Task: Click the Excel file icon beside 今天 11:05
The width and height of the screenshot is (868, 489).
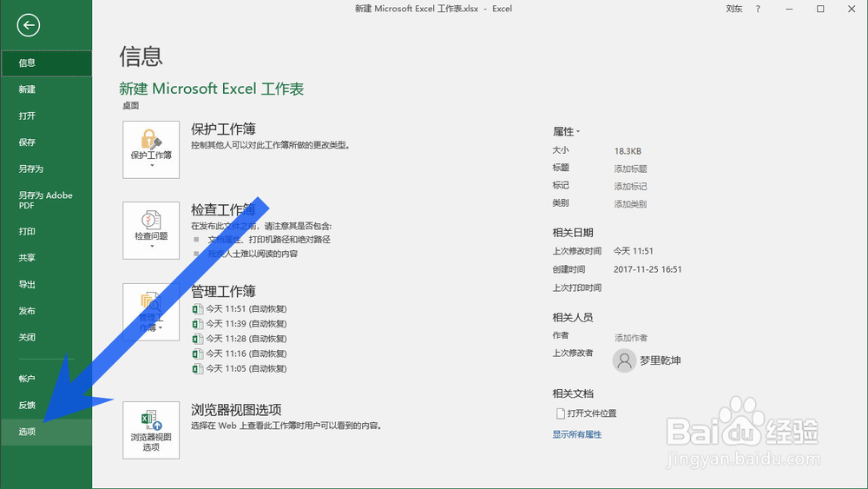Action: coord(198,369)
